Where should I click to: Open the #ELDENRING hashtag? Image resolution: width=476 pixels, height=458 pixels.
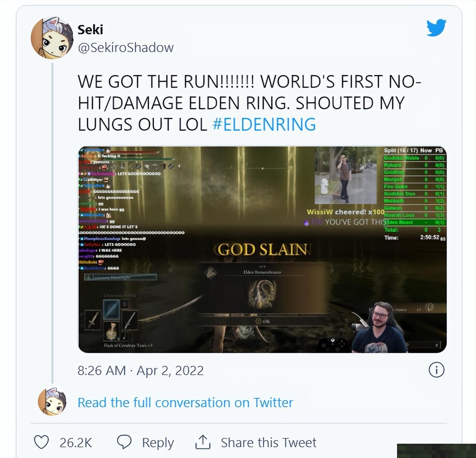pos(264,124)
